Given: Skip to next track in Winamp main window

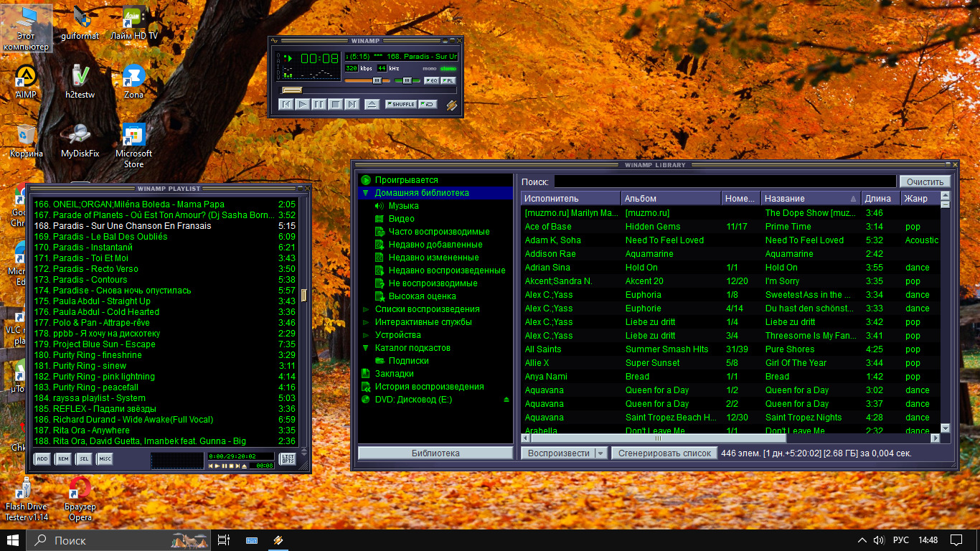Looking at the screenshot, I should (x=352, y=105).
